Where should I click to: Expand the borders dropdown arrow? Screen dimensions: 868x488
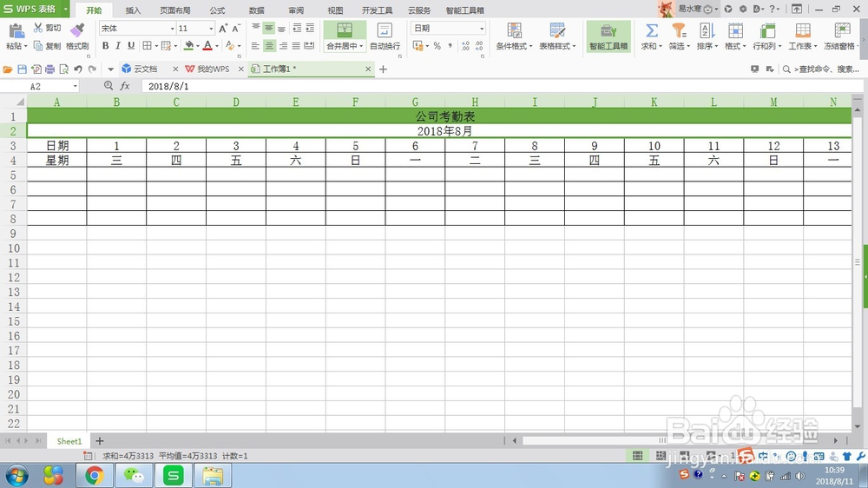coord(156,46)
